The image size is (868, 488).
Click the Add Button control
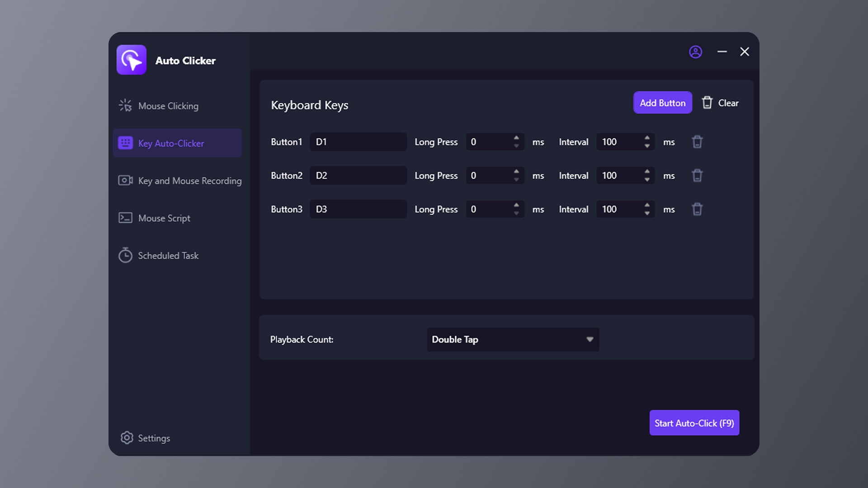(x=662, y=103)
